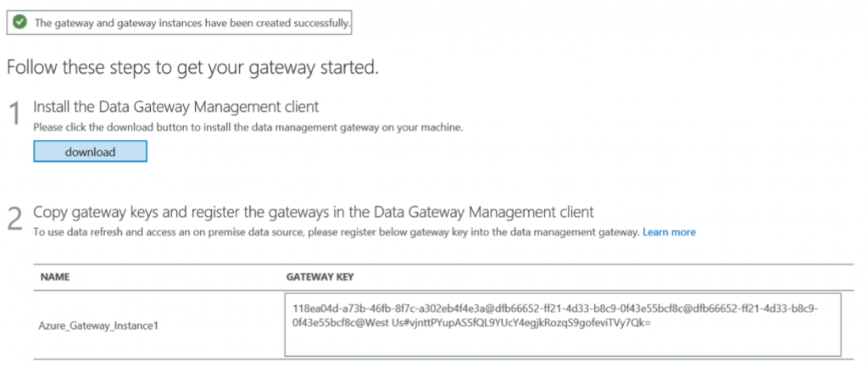
Task: Click the 'Copy gateway keys and register' step title
Action: tap(314, 211)
